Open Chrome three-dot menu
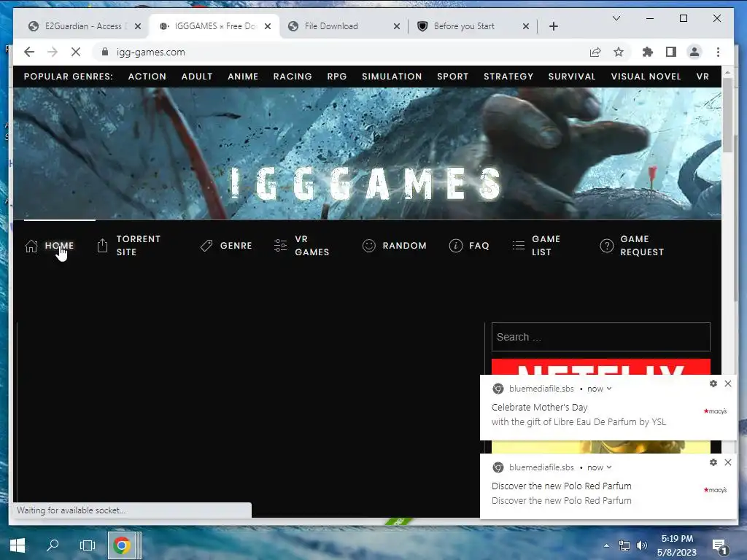Viewport: 747px width, 560px height. [718, 52]
